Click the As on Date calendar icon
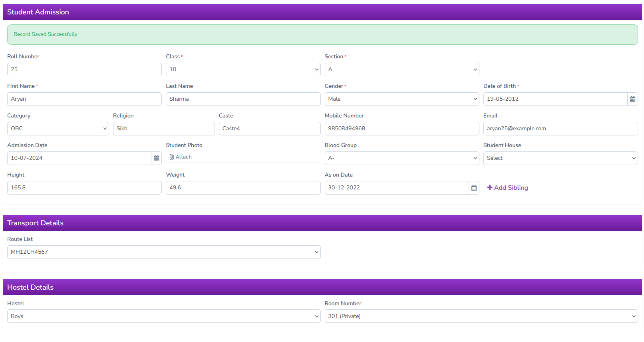 (x=474, y=188)
